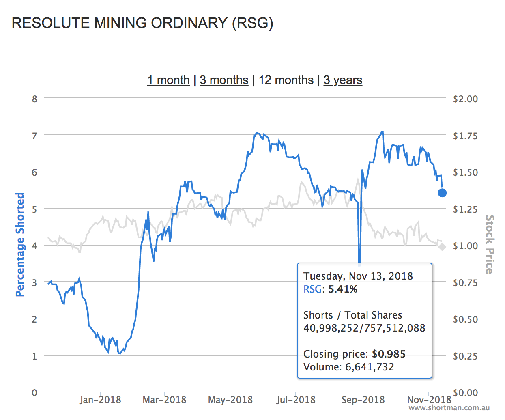The image size is (505, 420).
Task: Click the Nov-2018 axis label
Action: [429, 400]
